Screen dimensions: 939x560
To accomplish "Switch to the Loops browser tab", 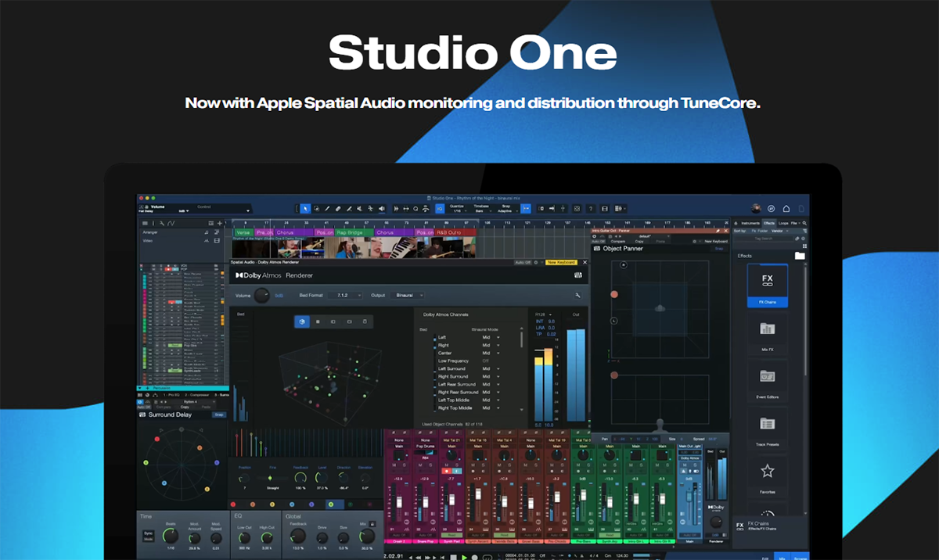I will [783, 223].
